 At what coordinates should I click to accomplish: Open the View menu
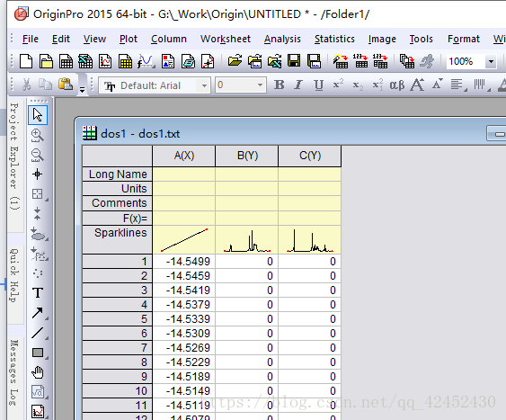(x=94, y=39)
